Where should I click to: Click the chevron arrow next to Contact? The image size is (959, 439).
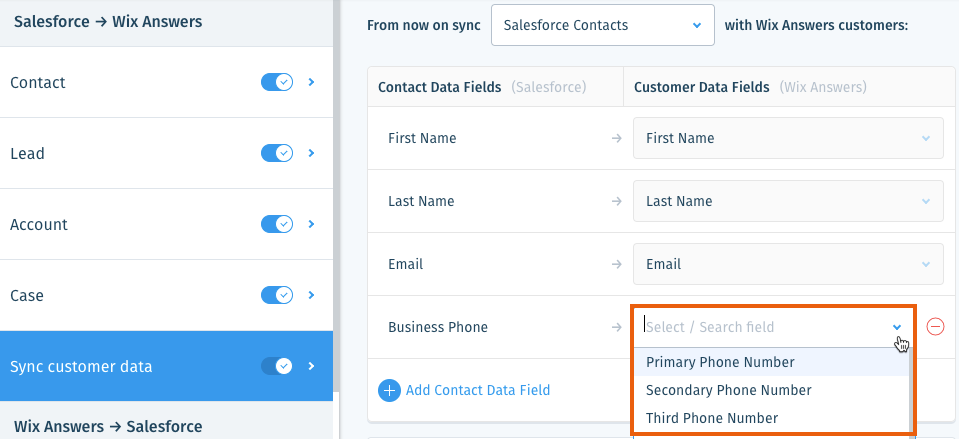pyautogui.click(x=311, y=82)
